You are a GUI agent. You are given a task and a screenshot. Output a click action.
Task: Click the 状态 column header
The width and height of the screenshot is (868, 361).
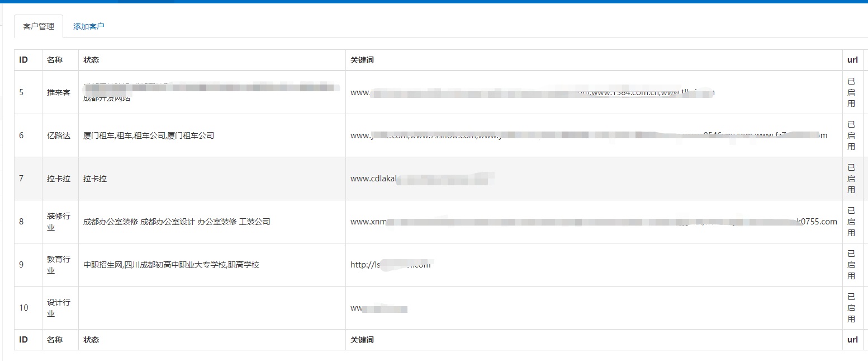(x=91, y=60)
